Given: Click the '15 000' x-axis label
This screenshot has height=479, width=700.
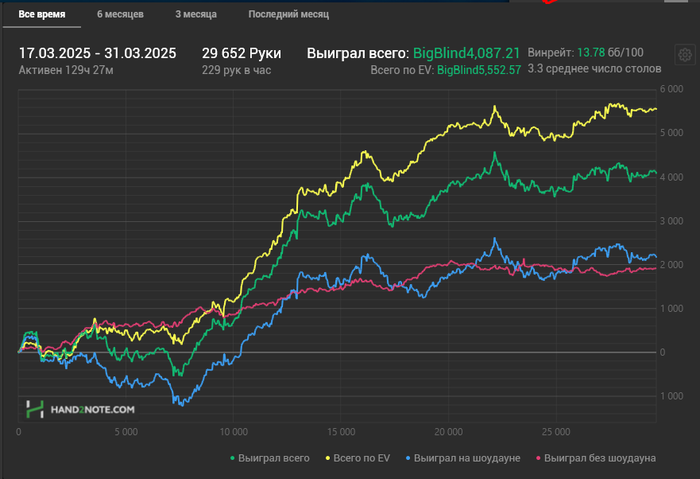Looking at the screenshot, I should tap(341, 432).
